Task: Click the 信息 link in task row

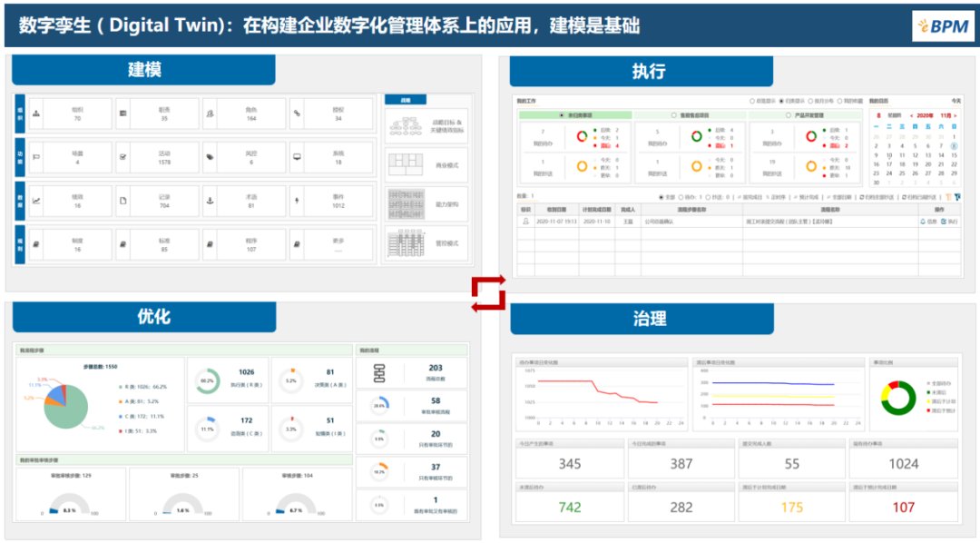Action: pos(928,221)
